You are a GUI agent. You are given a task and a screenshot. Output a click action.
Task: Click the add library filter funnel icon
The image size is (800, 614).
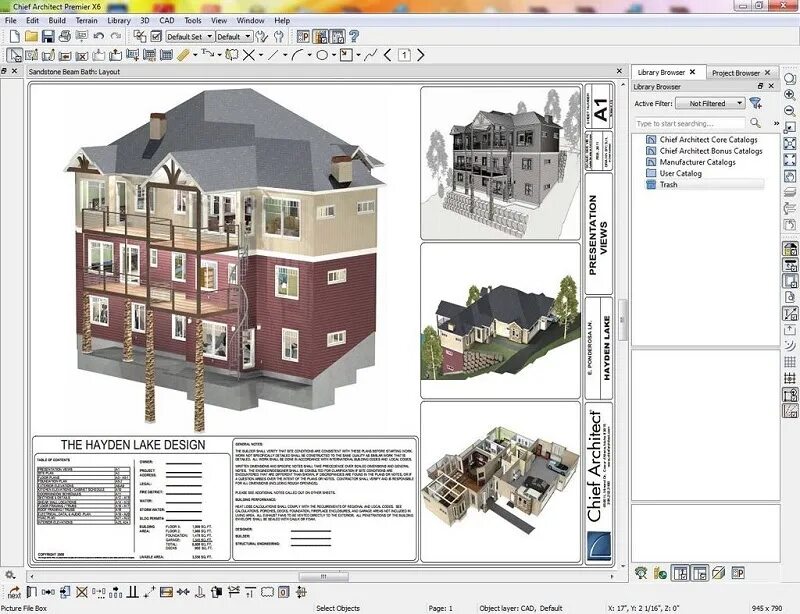click(x=756, y=103)
